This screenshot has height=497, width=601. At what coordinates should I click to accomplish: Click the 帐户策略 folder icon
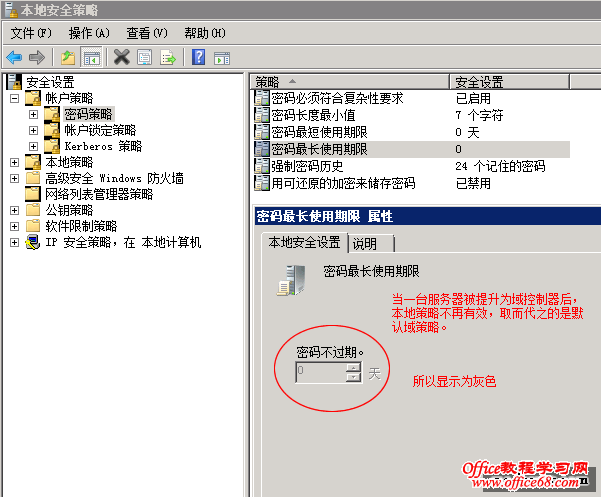pos(33,98)
